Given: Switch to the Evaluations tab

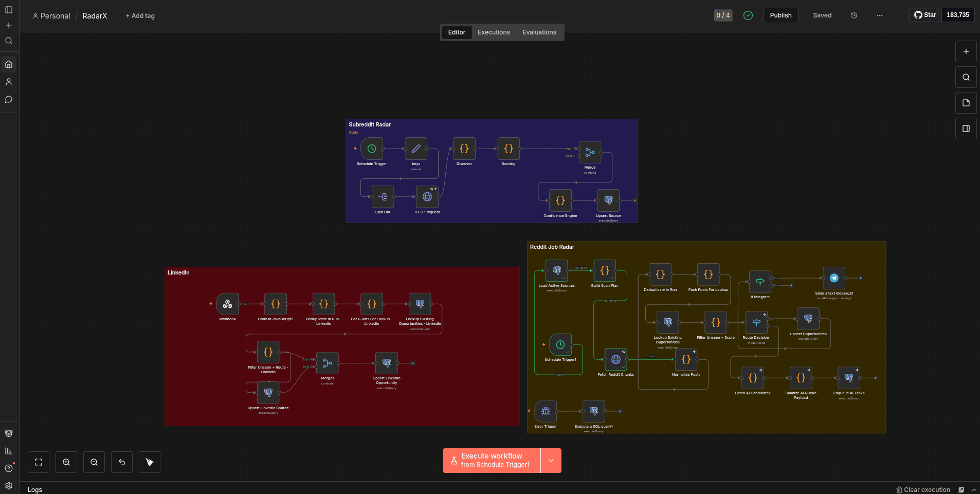Looking at the screenshot, I should pyautogui.click(x=538, y=32).
